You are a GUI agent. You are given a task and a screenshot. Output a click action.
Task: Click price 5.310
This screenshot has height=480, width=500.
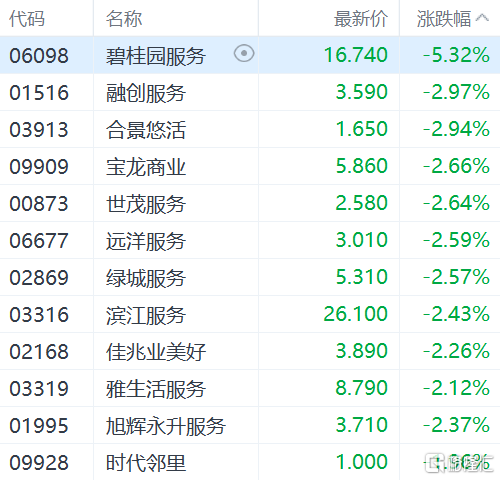(362, 277)
